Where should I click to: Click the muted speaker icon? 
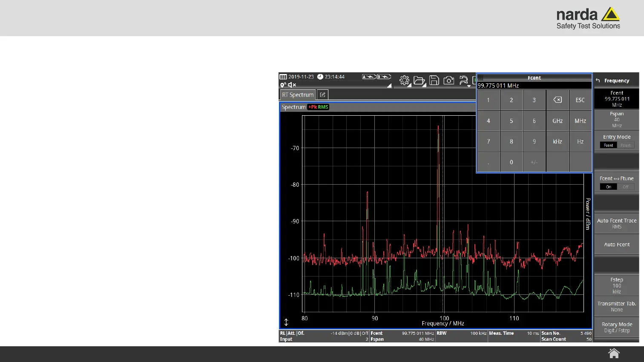[292, 85]
